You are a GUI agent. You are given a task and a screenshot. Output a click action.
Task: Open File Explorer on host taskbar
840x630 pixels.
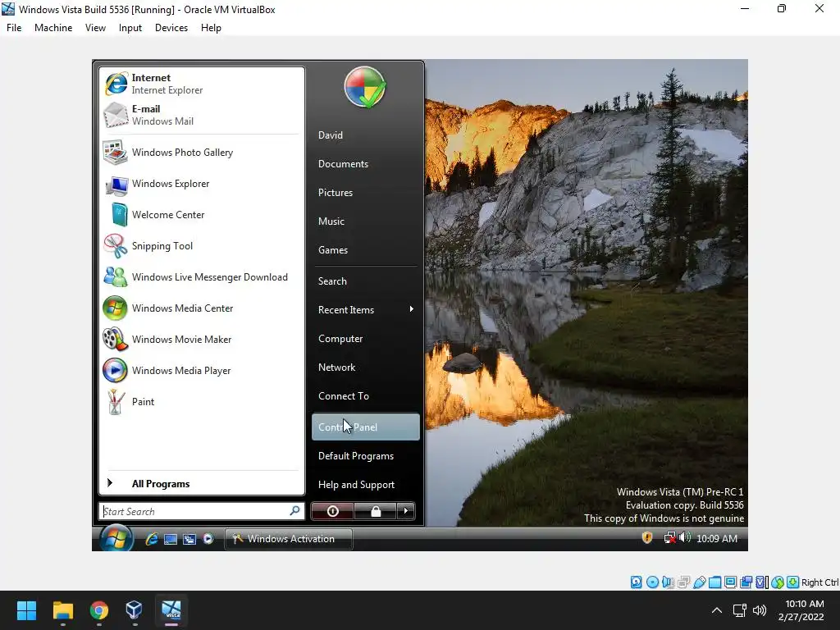62,610
